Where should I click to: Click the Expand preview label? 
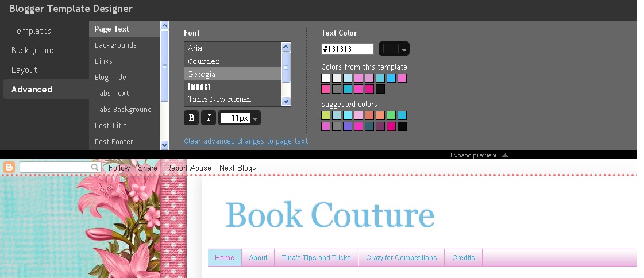point(473,155)
